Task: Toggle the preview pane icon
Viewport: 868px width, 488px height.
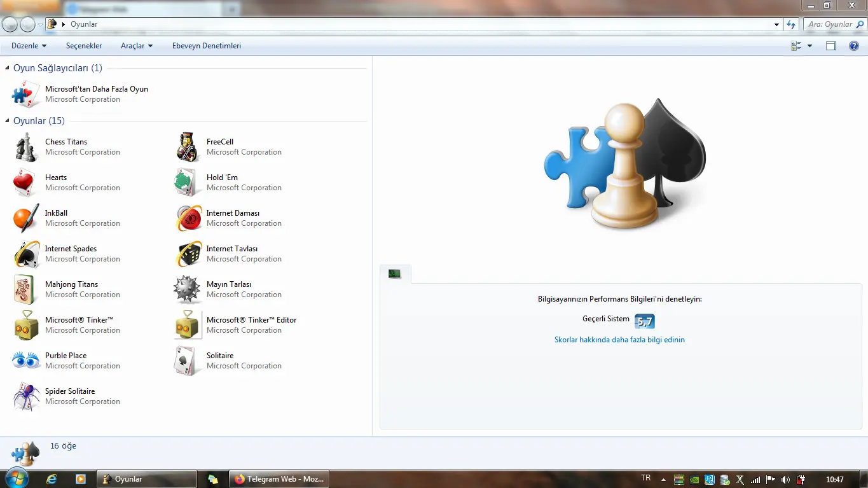Action: tap(830, 46)
